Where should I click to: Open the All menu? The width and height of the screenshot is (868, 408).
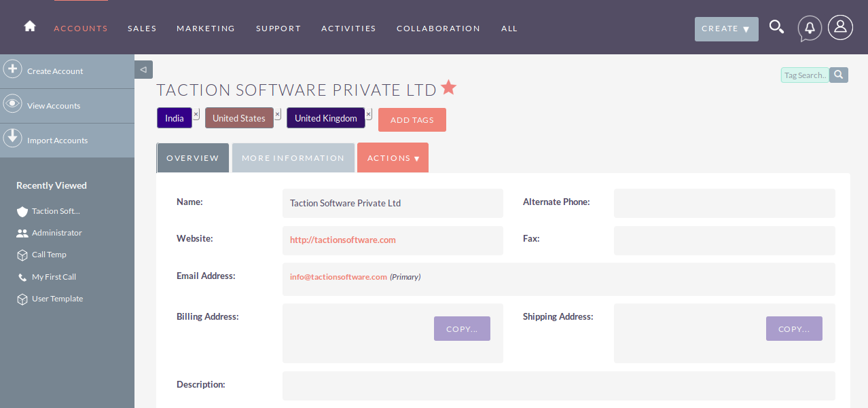[x=509, y=29]
